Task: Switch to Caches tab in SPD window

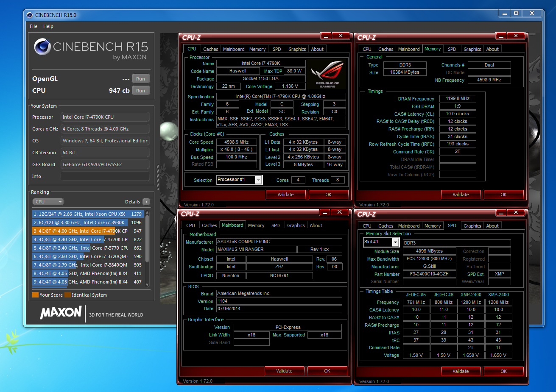Action: pyautogui.click(x=386, y=226)
